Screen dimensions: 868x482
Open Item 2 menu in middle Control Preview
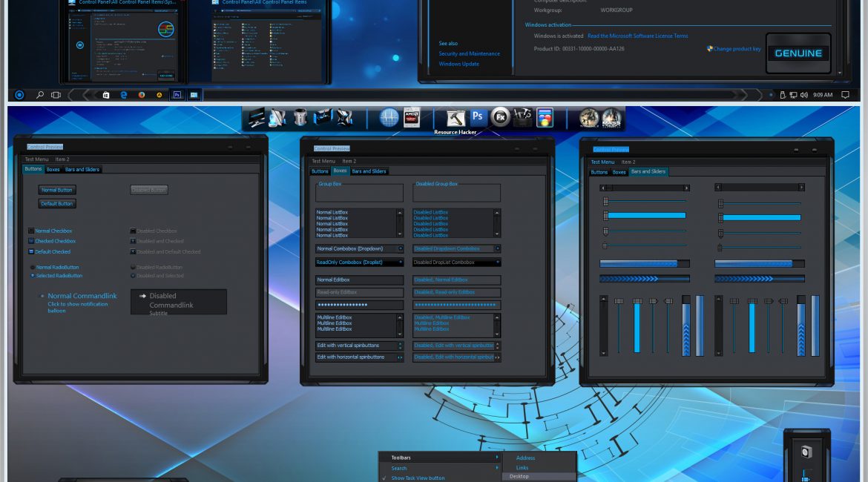coord(349,161)
